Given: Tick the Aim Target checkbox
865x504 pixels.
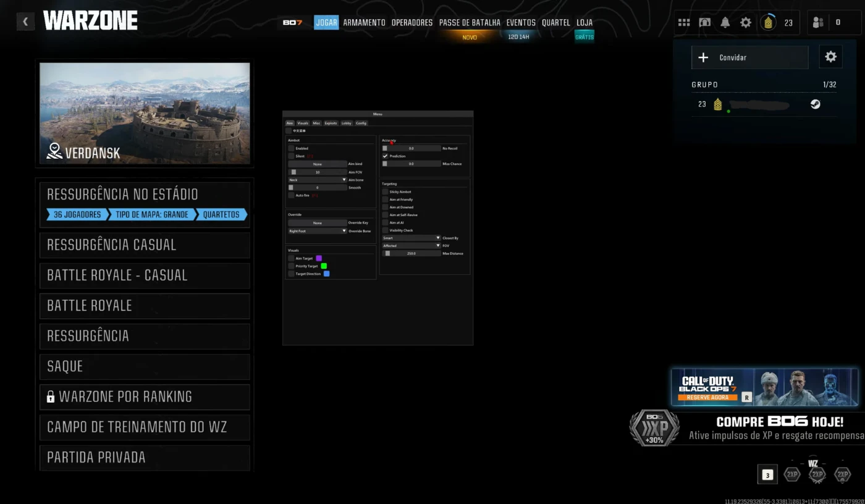Looking at the screenshot, I should [x=291, y=258].
